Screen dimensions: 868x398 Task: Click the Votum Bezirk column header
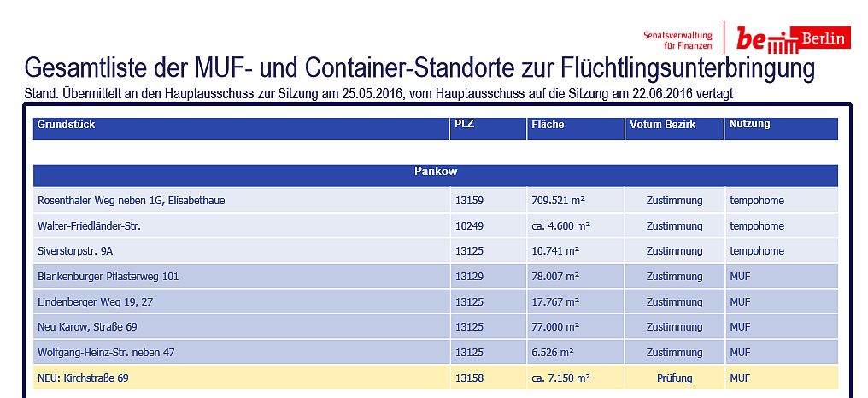662,125
